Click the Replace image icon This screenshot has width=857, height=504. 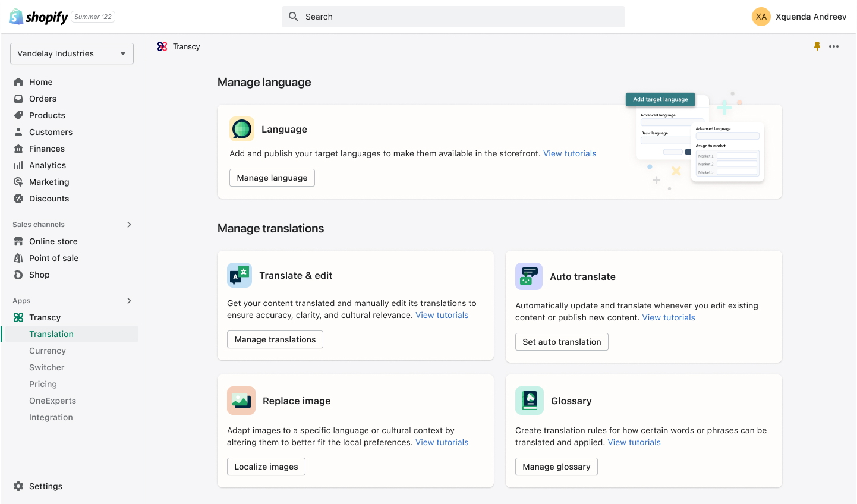tap(241, 401)
